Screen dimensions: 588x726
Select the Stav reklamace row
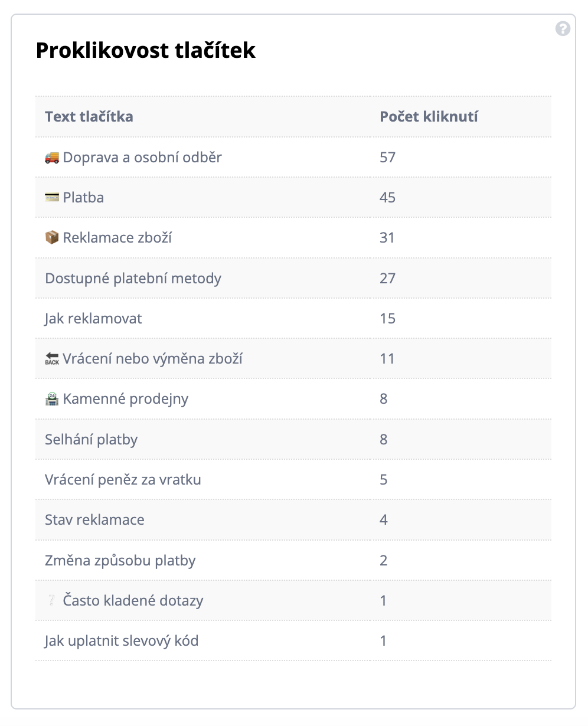coord(94,519)
